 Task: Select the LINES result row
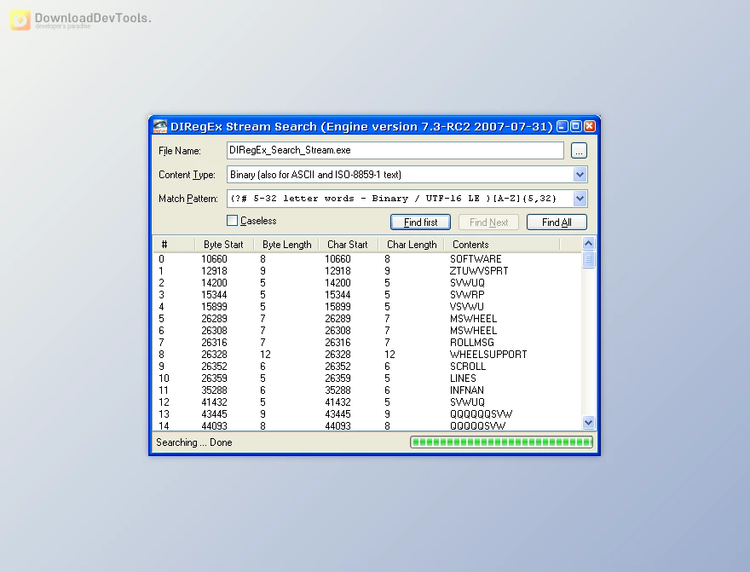(x=367, y=378)
